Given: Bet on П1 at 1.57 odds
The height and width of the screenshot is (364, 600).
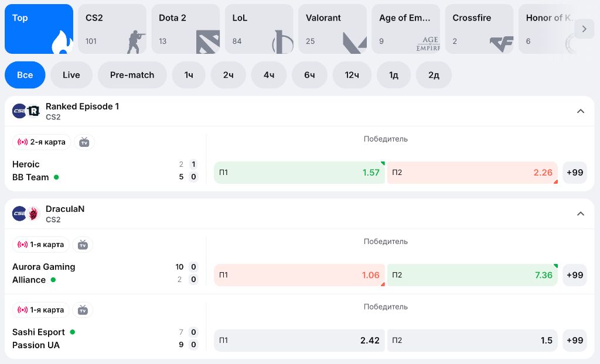Looking at the screenshot, I should 299,173.
